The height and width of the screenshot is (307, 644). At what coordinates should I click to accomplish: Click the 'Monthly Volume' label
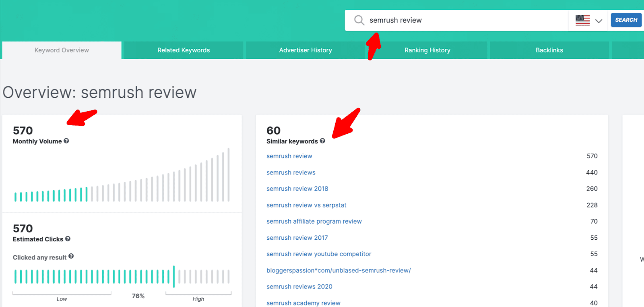pos(37,141)
